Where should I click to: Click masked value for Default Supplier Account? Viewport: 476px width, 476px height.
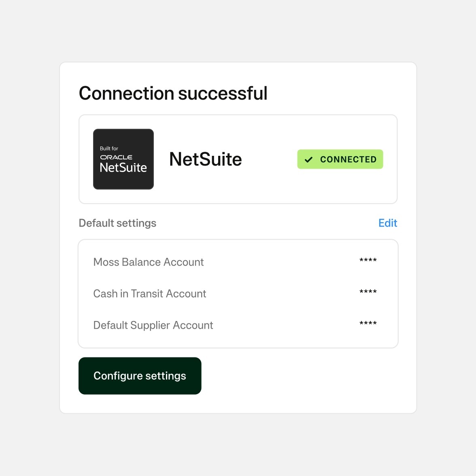tap(368, 324)
